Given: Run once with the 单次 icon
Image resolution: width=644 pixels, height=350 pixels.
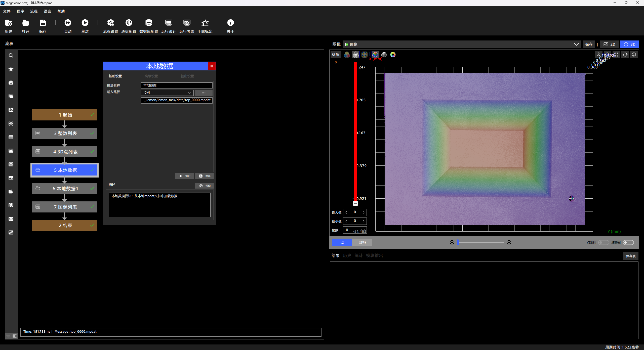Looking at the screenshot, I should (x=85, y=23).
